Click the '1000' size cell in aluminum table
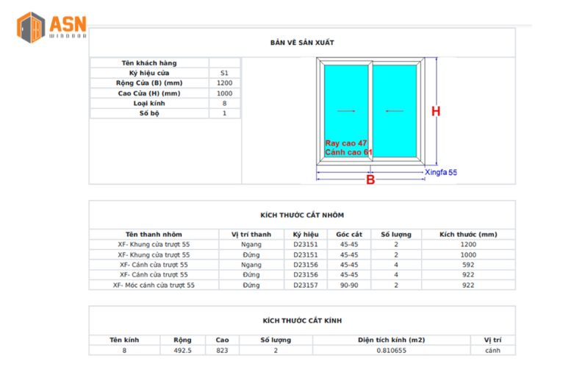The height and width of the screenshot is (392, 588). [x=468, y=254]
